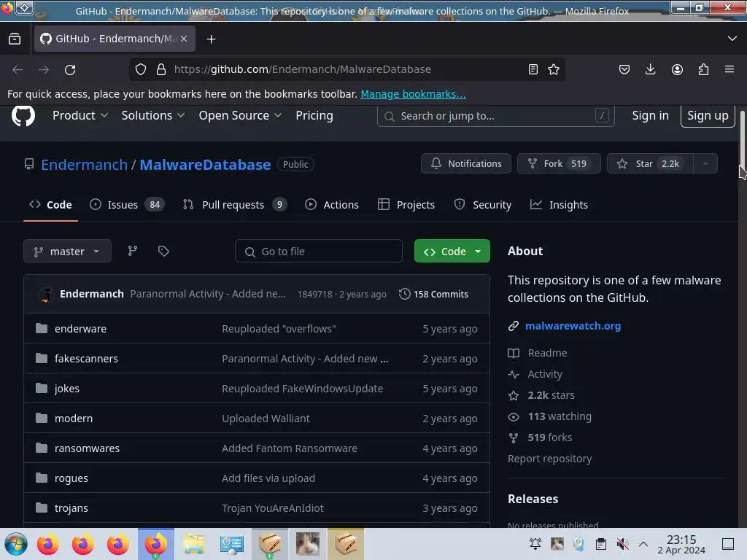747x560 pixels.
Task: List all tabs chevron in Firefox
Action: tap(732, 39)
